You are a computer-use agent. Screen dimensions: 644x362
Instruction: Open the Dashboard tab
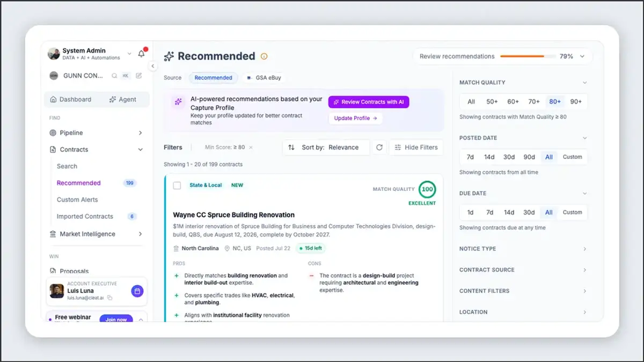click(x=71, y=99)
